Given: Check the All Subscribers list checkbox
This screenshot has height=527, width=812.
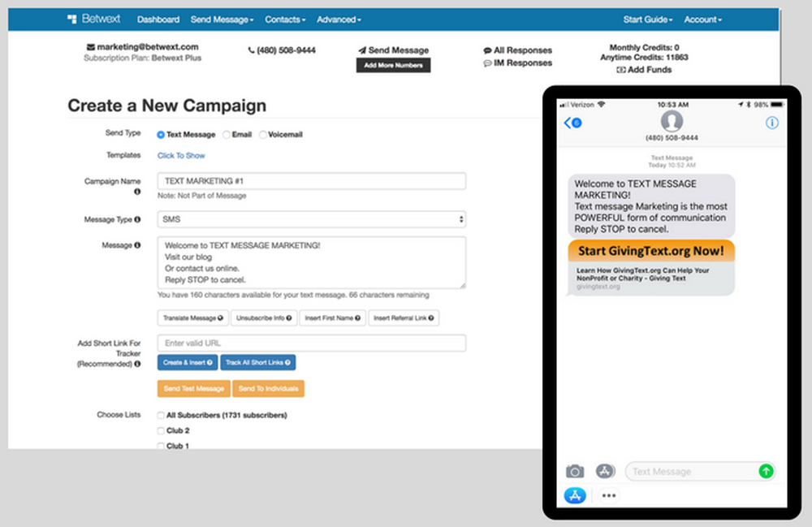Looking at the screenshot, I should 160,415.
